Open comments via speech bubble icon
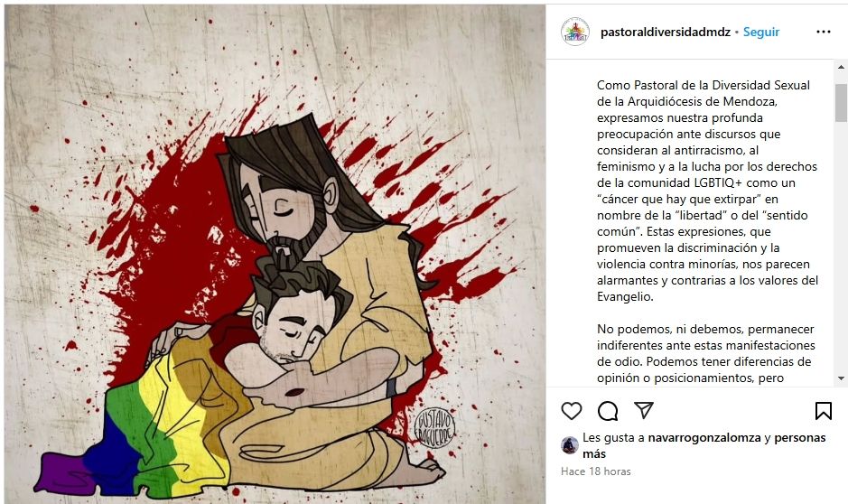This screenshot has width=848, height=504. pos(608,411)
